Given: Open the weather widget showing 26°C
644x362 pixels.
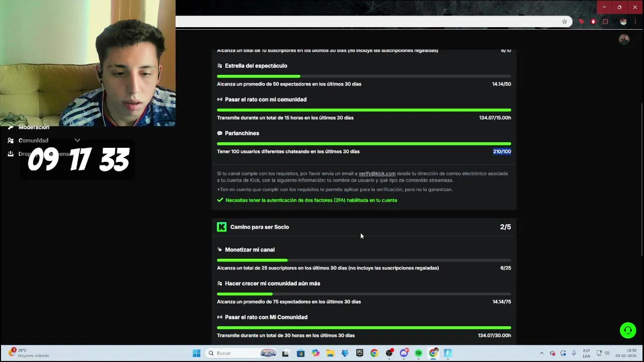Looking at the screenshot, I should [29, 353].
